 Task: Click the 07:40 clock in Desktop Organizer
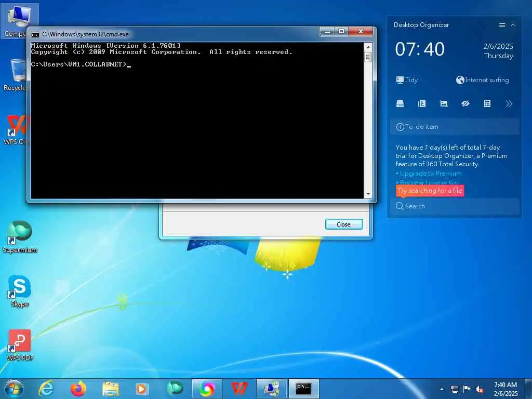click(420, 49)
